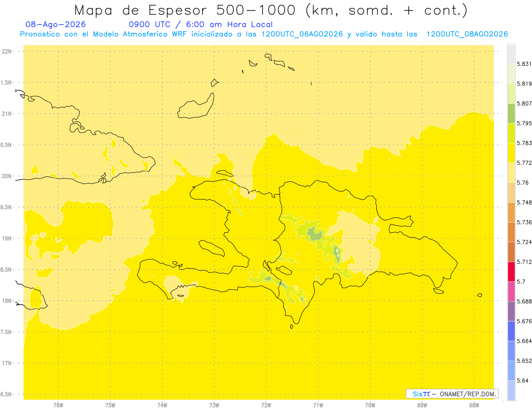Click the '7.5N' latitude label
Image resolution: width=532 pixels, height=411 pixels.
[7, 332]
